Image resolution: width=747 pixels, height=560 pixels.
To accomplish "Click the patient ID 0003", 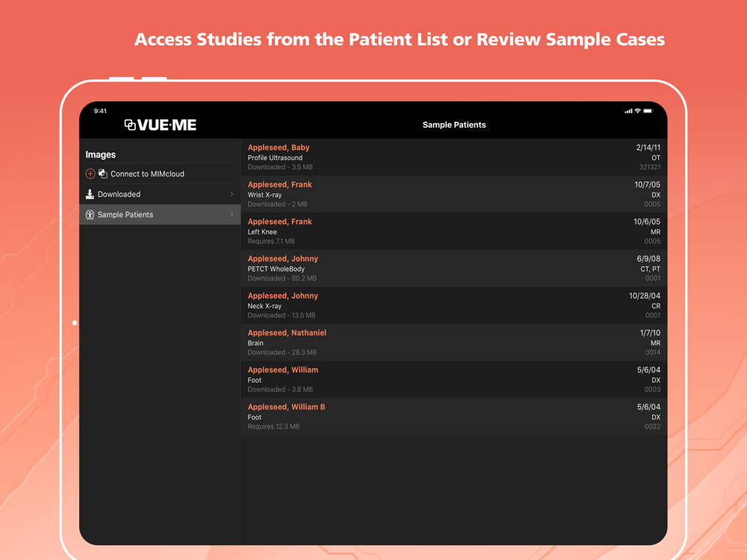I will pos(653,390).
